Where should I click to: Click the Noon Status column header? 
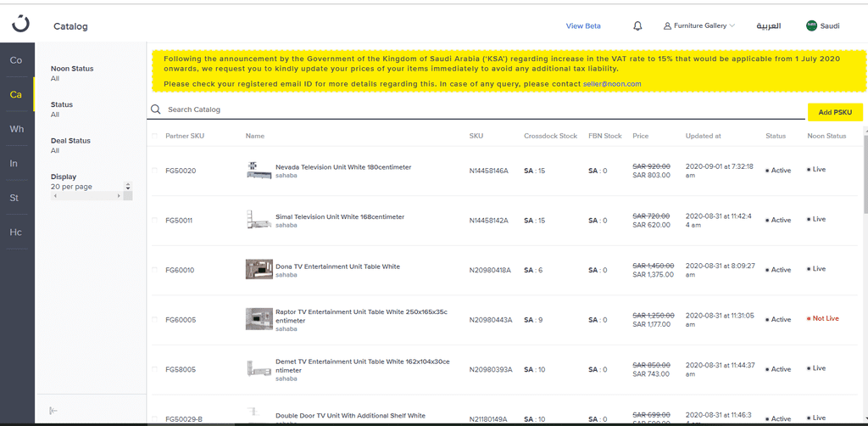(x=826, y=136)
